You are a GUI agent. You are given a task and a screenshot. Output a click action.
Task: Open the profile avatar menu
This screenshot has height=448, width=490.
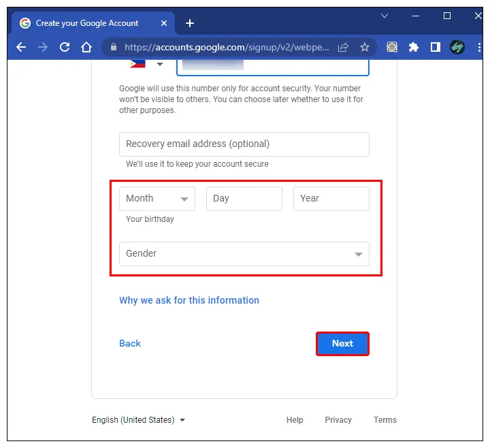(x=457, y=47)
